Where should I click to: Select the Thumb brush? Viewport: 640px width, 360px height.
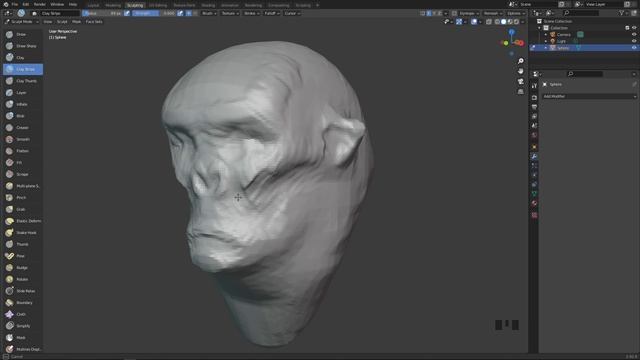22,244
